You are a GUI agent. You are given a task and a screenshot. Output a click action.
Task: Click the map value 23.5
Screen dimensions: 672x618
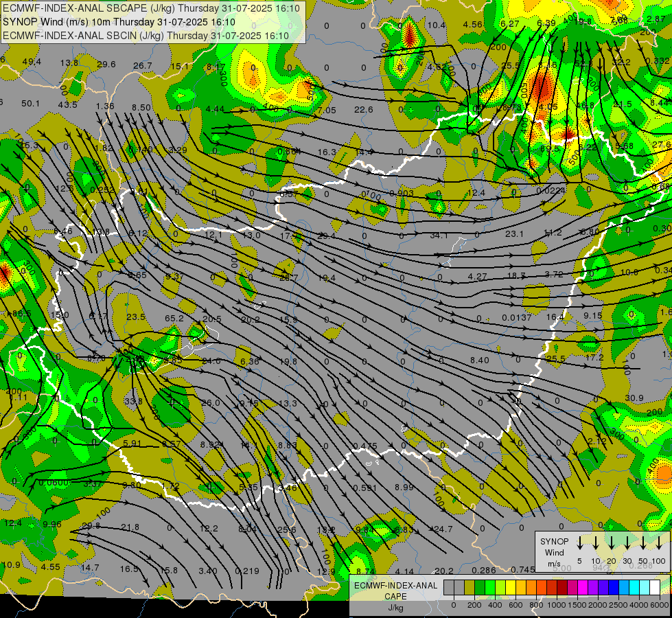(x=136, y=317)
